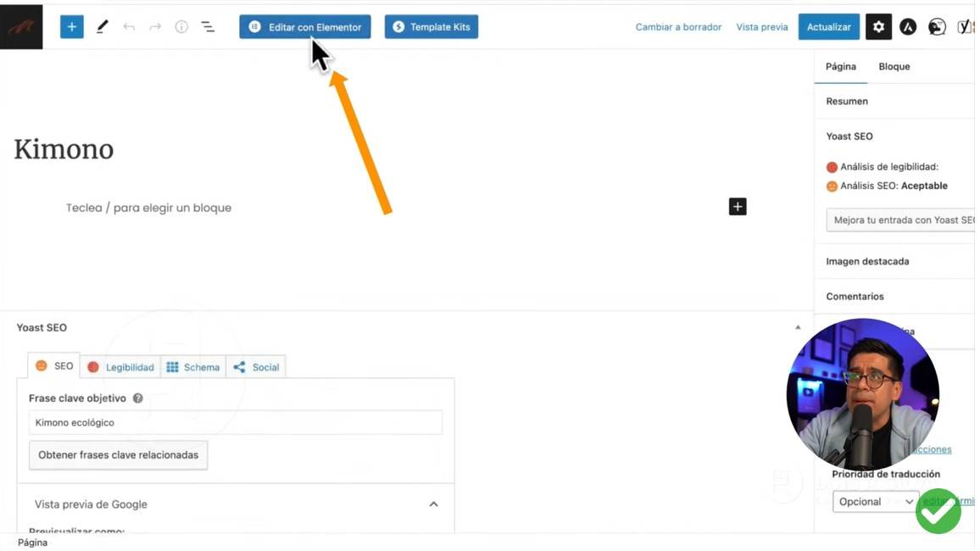Select the pencil Tools icon
Viewport: 980px width, 551px height.
[x=102, y=27]
